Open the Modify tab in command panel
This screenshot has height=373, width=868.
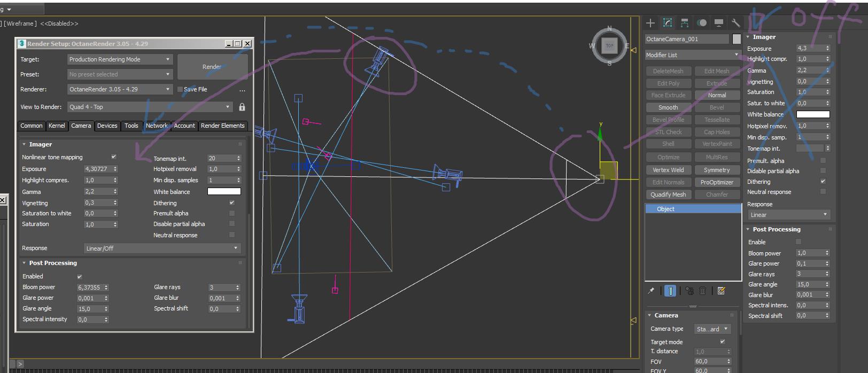click(668, 22)
